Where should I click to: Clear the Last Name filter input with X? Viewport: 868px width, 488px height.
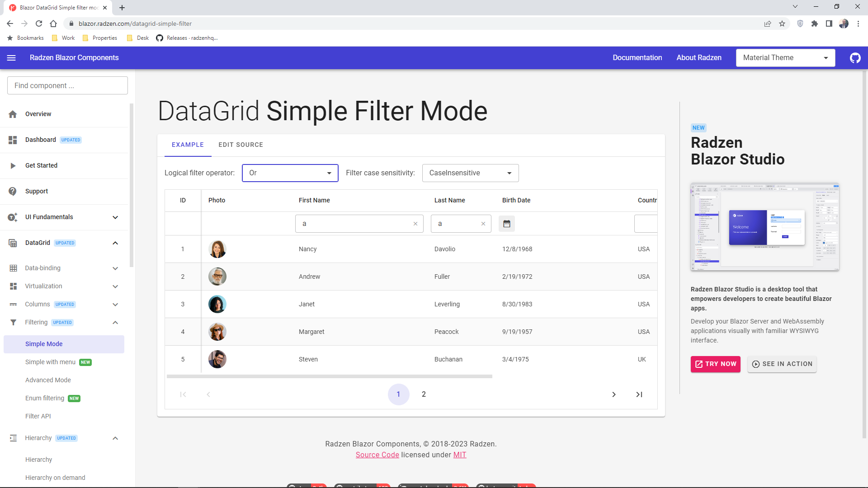pos(483,224)
